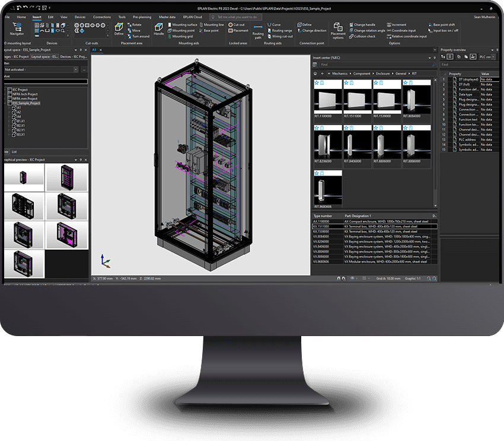Image resolution: width=504 pixels, height=441 pixels.
Task: Expand the Cut-outs gallery more arrow
Action: [108, 36]
